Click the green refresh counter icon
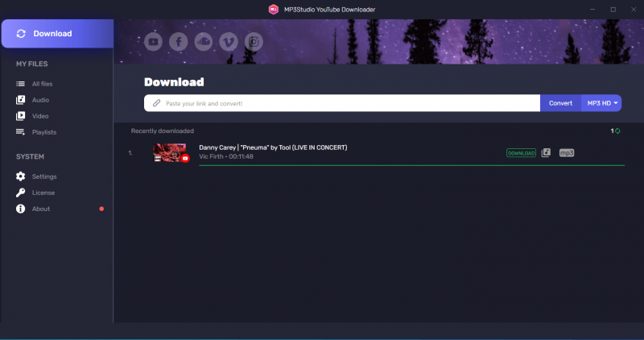Viewport: 644px width, 340px height. point(617,131)
